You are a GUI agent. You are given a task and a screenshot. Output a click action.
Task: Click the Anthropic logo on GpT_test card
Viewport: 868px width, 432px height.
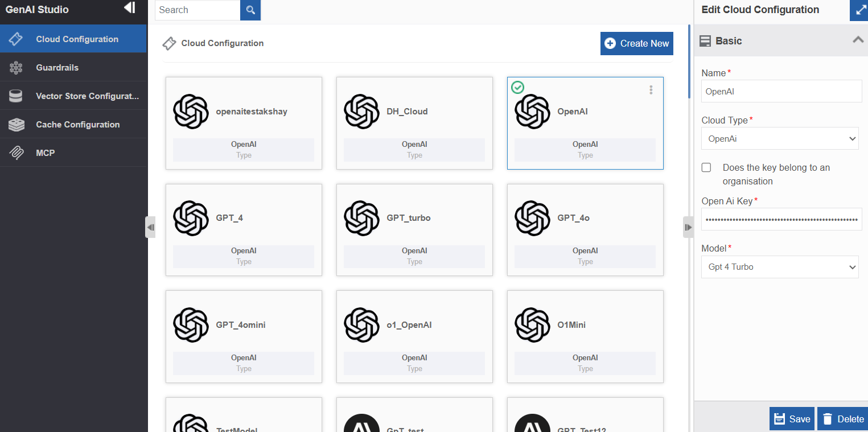click(x=361, y=423)
